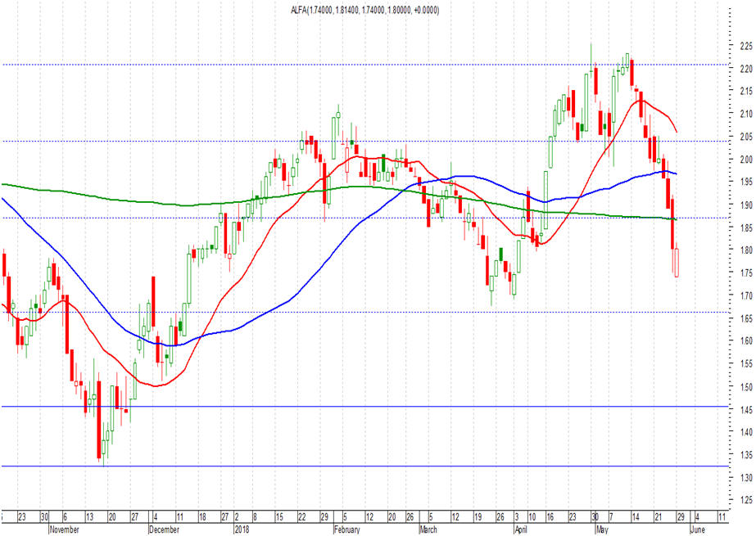756x536 pixels.
Task: Click date tick 8 in January 2018
Action: (x=255, y=517)
